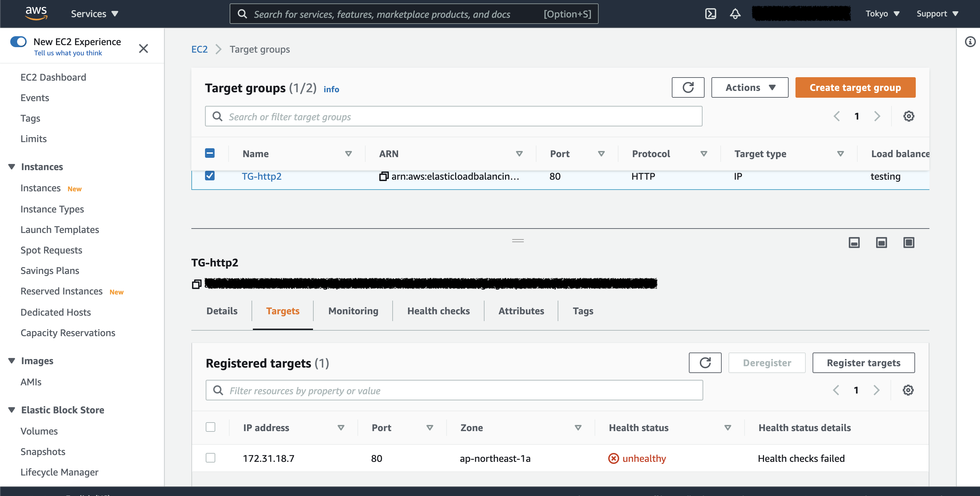Viewport: 980px width, 496px height.
Task: Uncheck the TG-http2 row checkbox
Action: (209, 176)
